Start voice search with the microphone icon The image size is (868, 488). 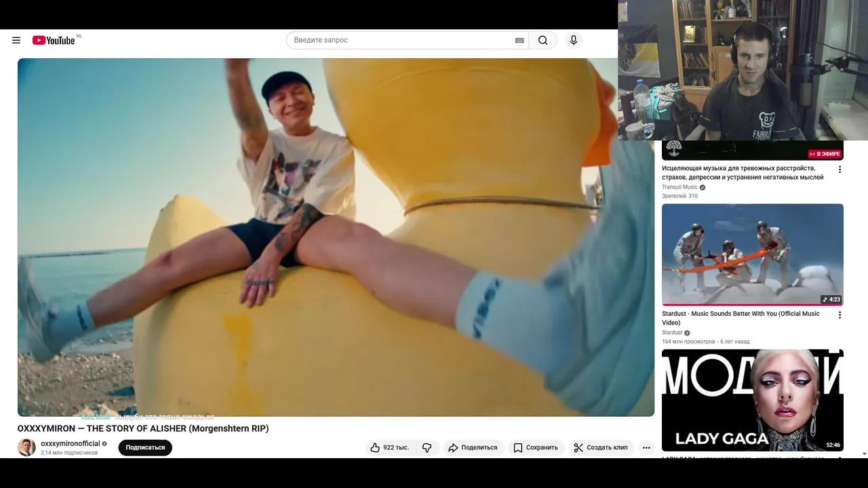573,40
